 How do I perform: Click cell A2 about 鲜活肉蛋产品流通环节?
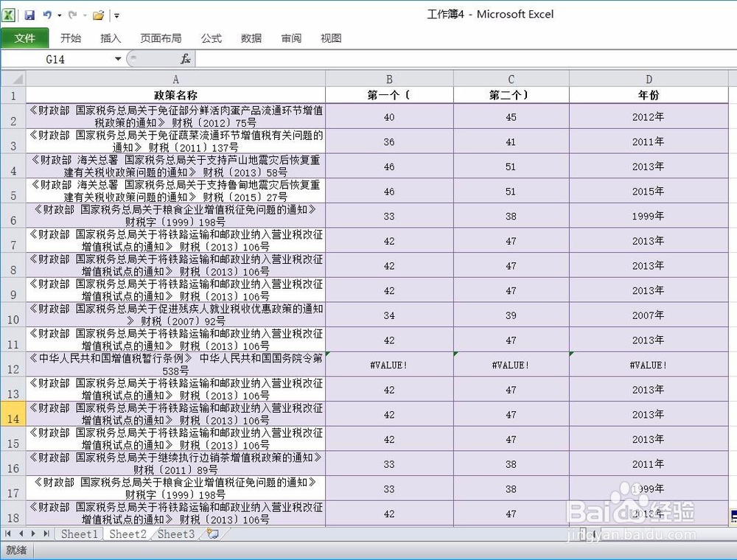click(175, 116)
